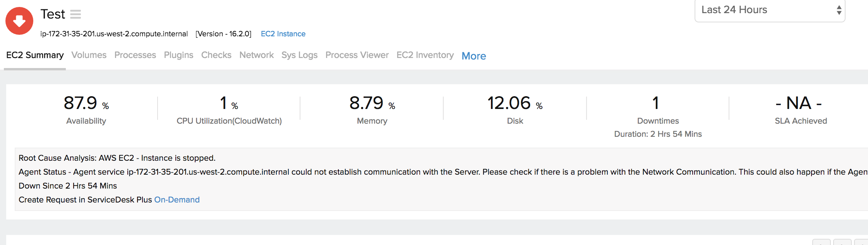Image resolution: width=868 pixels, height=245 pixels.
Task: Open the Last 24 Hours time dropdown
Action: tap(769, 10)
